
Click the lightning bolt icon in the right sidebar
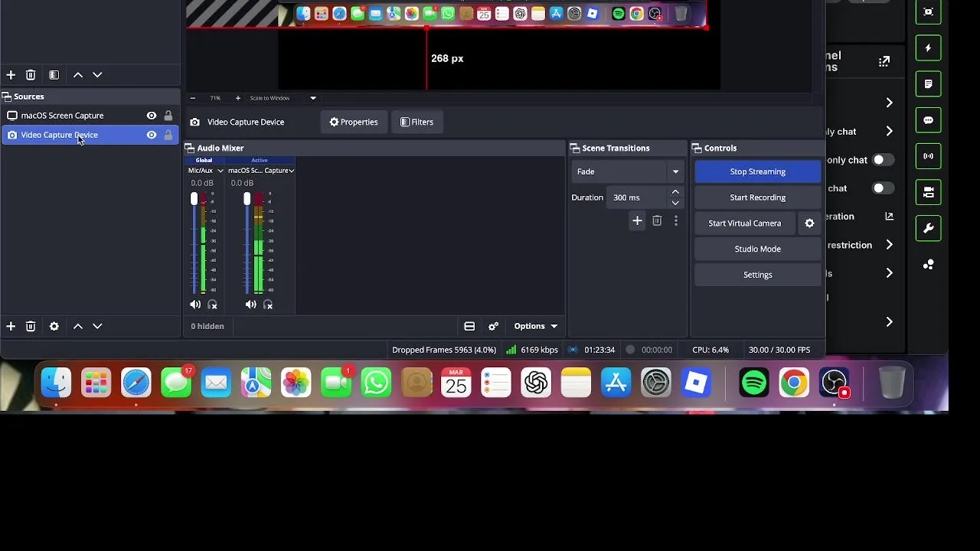point(928,47)
